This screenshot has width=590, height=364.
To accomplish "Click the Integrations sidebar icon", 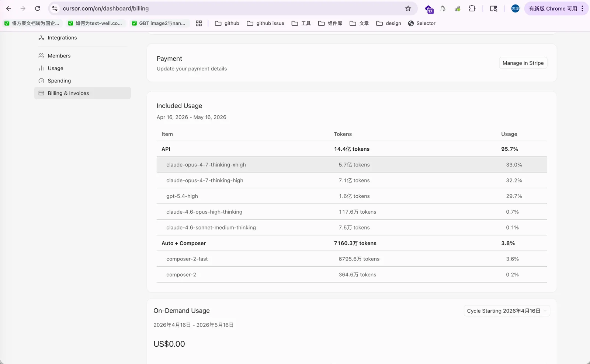I will (x=41, y=38).
